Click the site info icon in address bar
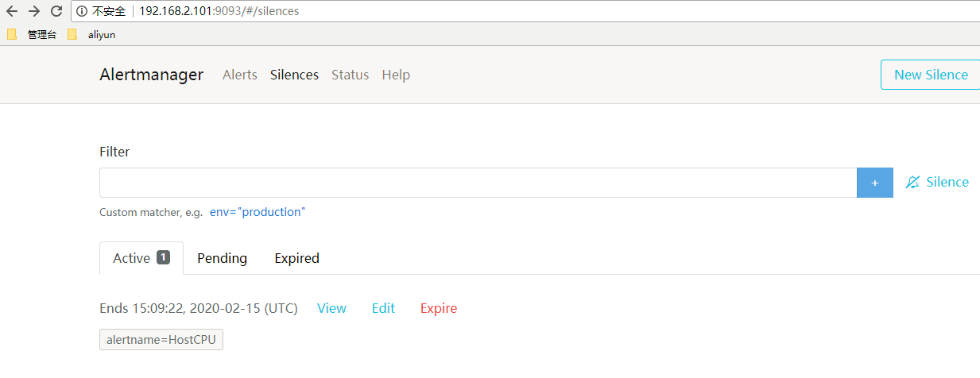Image resolution: width=980 pixels, height=378 pixels. tap(82, 12)
